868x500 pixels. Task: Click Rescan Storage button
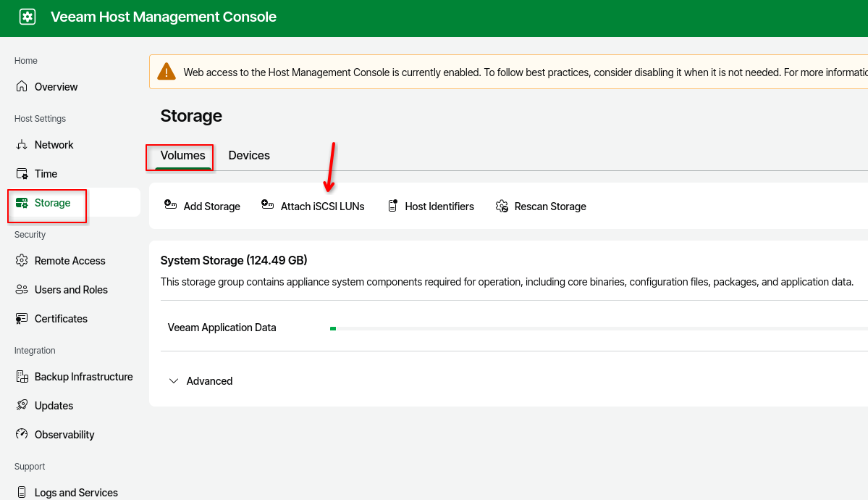pos(541,207)
